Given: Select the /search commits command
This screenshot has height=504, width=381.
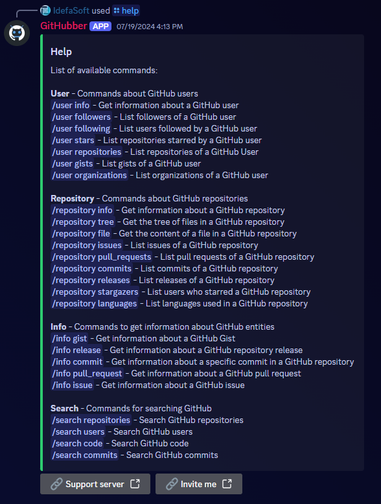Looking at the screenshot, I should 85,455.
